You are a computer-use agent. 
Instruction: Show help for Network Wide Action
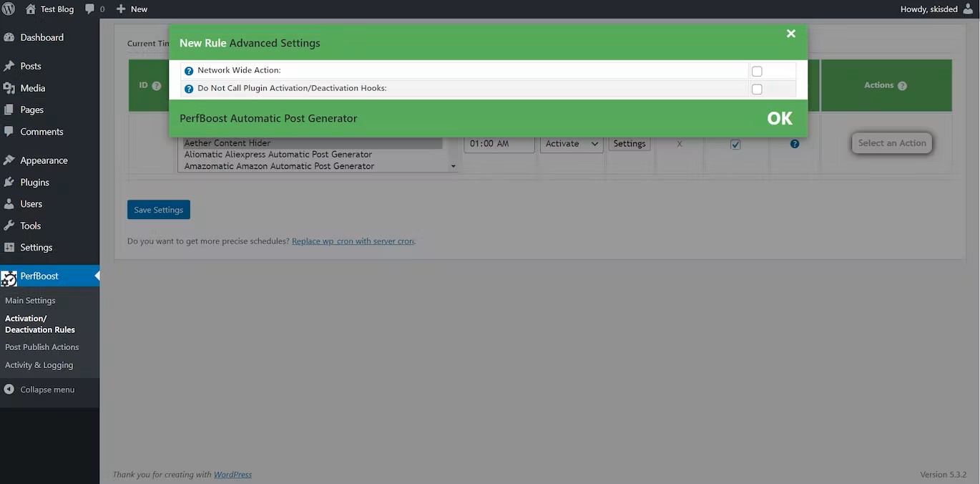(x=189, y=71)
